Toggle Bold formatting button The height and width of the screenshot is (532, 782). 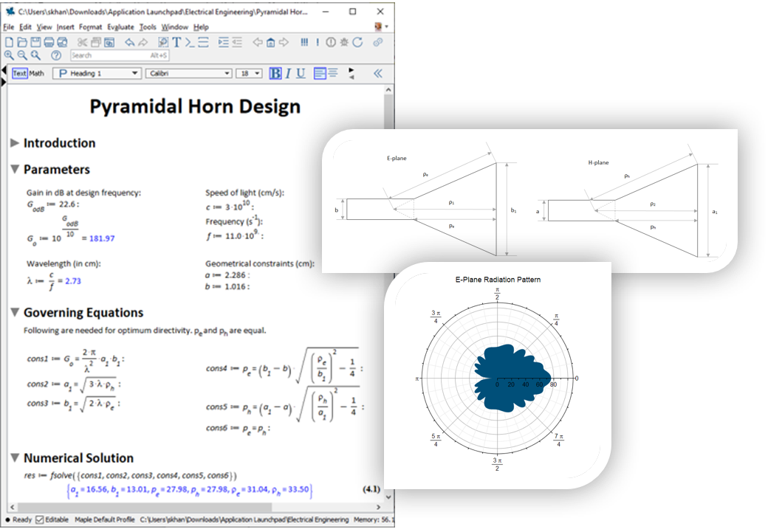pos(275,73)
